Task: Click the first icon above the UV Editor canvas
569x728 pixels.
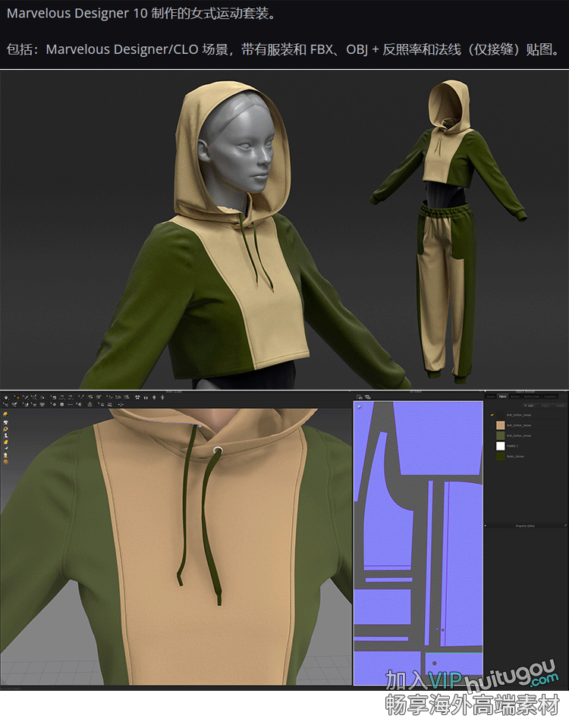Action: 359,397
